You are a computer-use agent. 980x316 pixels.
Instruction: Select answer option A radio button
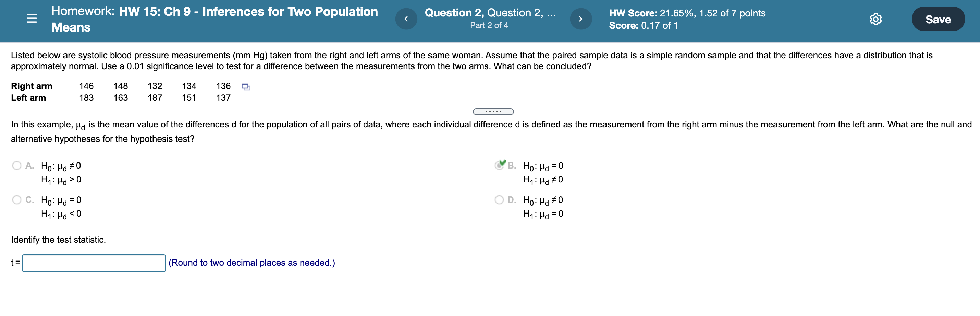[x=17, y=165]
